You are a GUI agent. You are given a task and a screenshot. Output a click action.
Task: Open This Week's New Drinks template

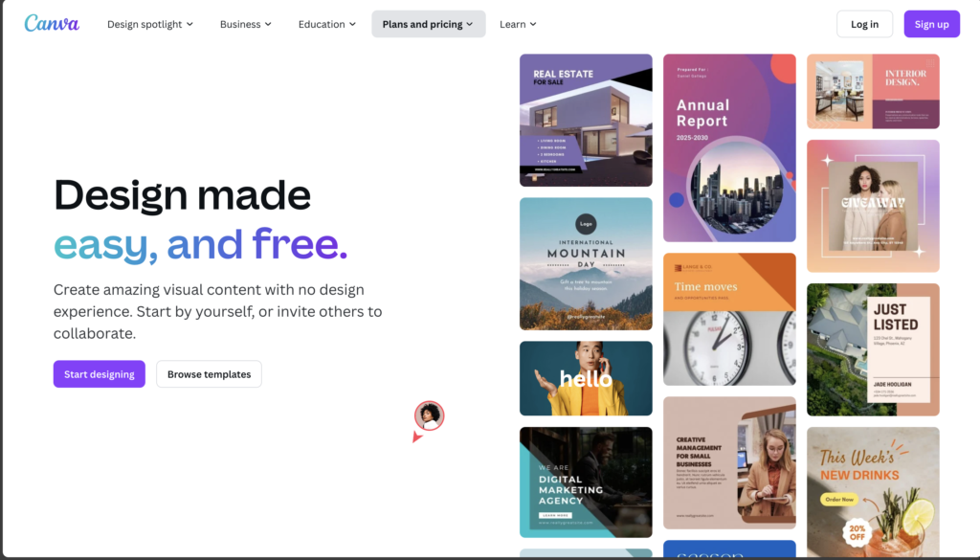(x=873, y=492)
